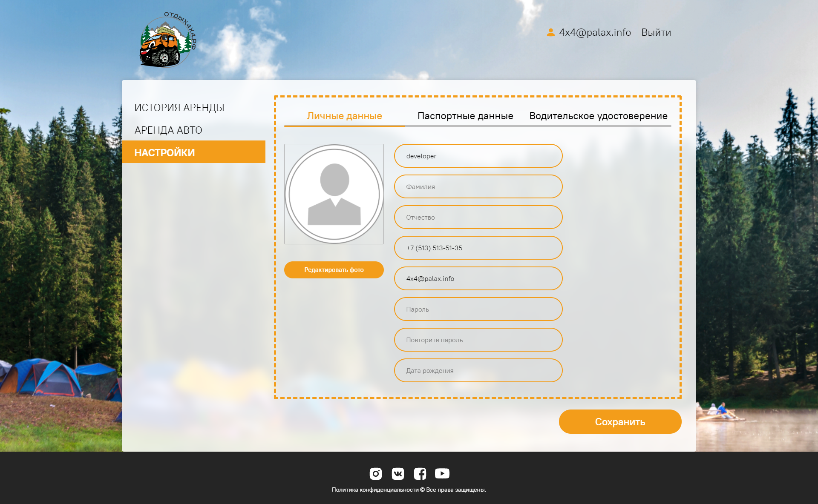The image size is (818, 504).
Task: Open the YouTube icon link
Action: [x=442, y=473]
